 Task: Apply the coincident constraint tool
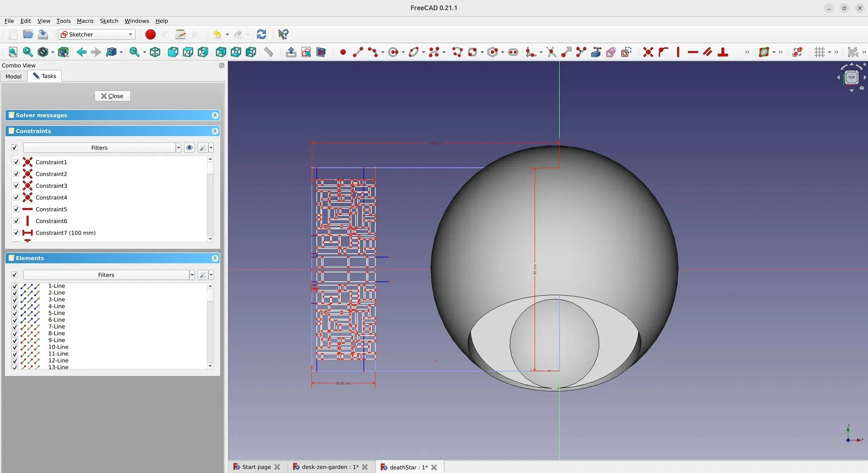point(648,52)
